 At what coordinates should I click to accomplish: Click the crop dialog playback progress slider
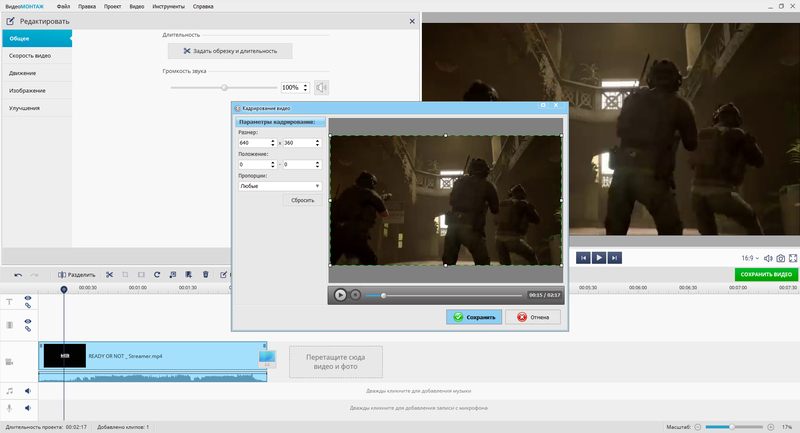(444, 295)
